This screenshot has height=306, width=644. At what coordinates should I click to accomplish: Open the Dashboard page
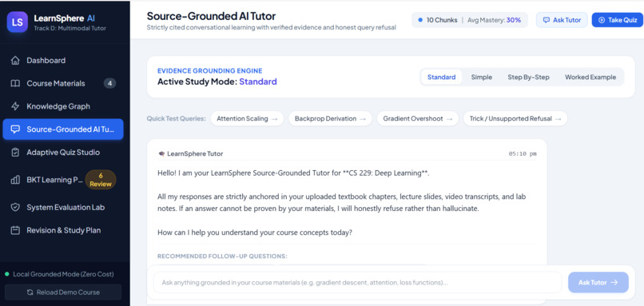(63, 61)
